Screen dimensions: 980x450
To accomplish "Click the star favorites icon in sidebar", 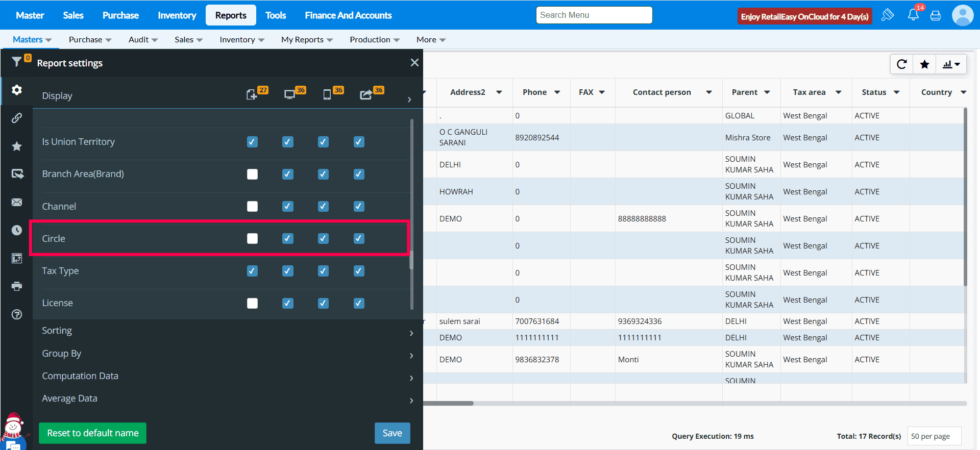I will point(17,146).
